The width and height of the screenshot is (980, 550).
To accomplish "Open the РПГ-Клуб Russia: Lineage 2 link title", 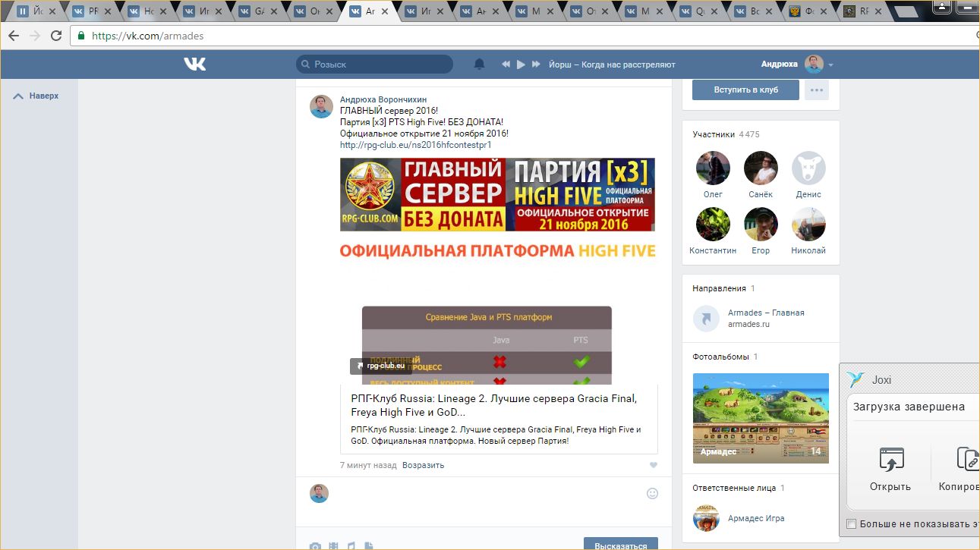I will pos(494,406).
